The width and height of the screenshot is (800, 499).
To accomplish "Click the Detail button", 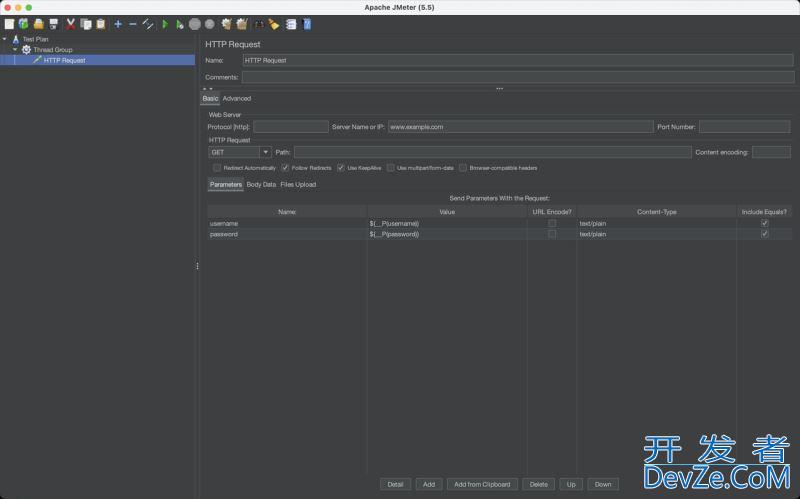I will click(x=395, y=484).
